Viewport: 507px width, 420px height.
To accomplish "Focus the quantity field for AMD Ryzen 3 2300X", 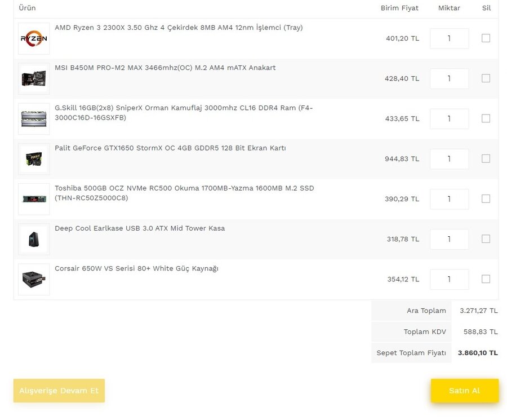I will pyautogui.click(x=449, y=38).
